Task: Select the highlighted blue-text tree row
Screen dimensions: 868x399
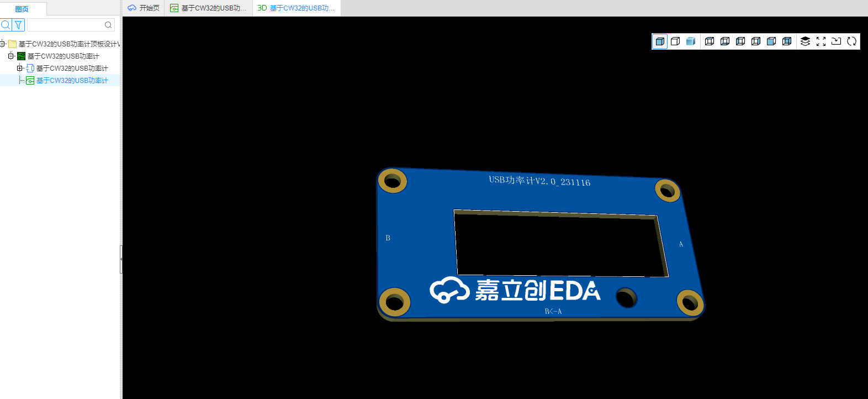Action: pyautogui.click(x=60, y=80)
